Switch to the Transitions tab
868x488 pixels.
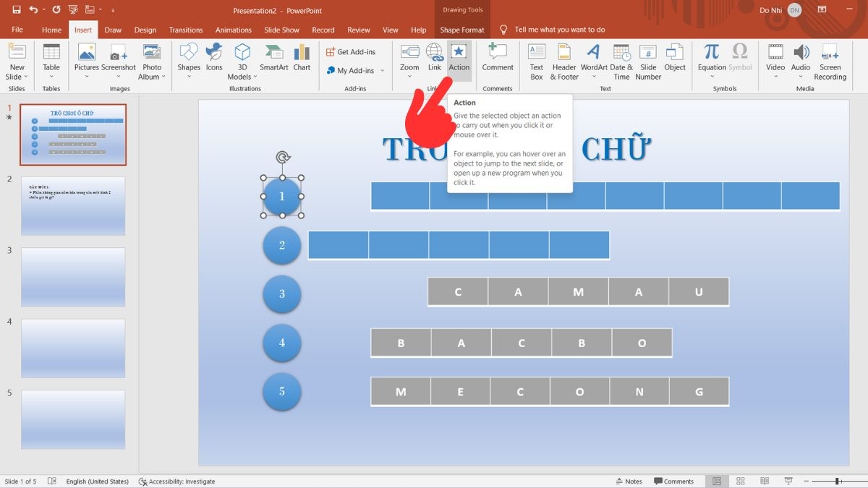pos(186,30)
